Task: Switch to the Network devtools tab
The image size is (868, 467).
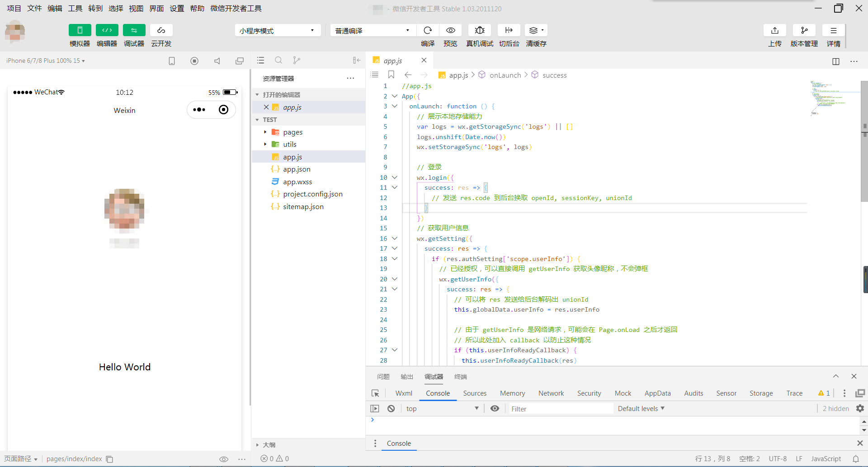Action: click(x=551, y=393)
